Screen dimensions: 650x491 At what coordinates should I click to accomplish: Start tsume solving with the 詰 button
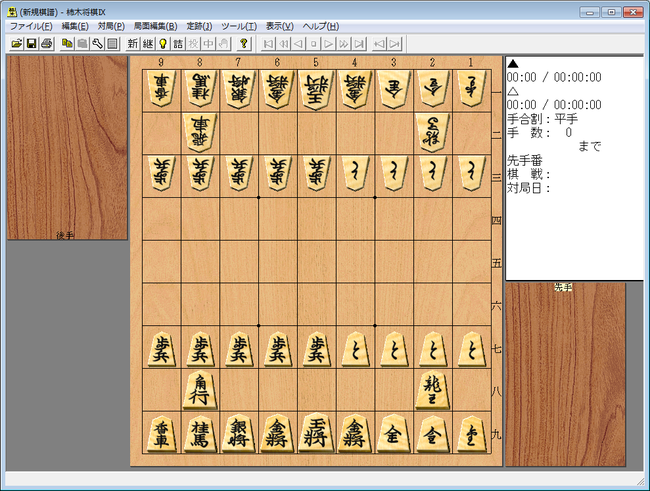click(178, 44)
